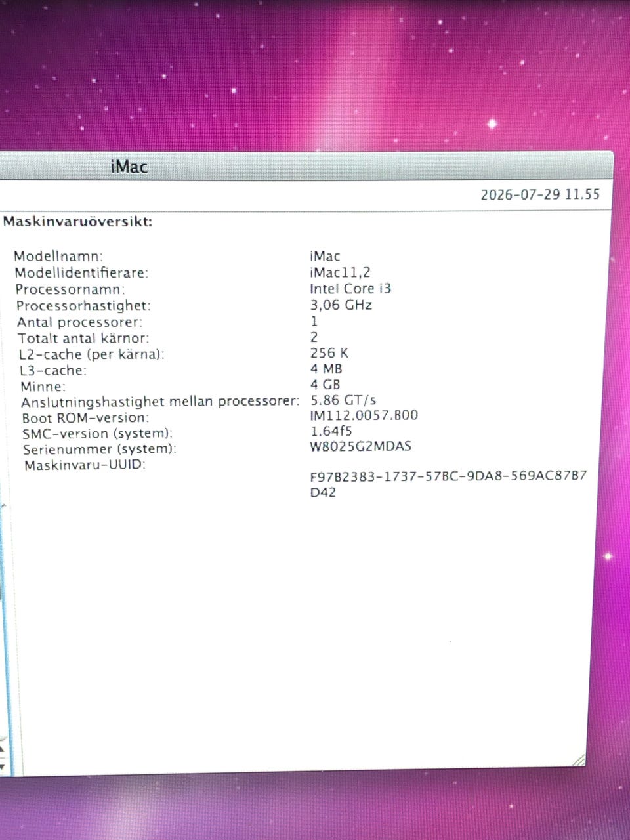Viewport: 630px width, 840px height.
Task: Click the value 4 GB
Action: (x=325, y=385)
